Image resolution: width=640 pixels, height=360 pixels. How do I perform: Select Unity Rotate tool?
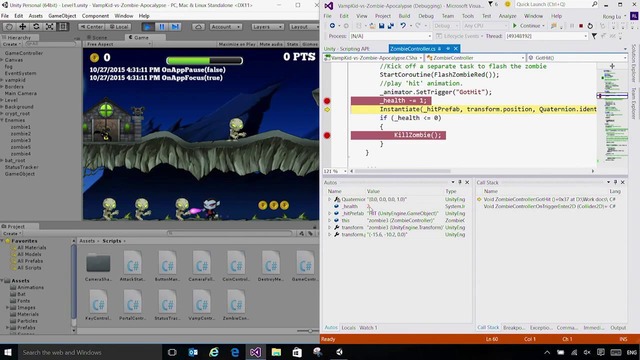pos(36,27)
